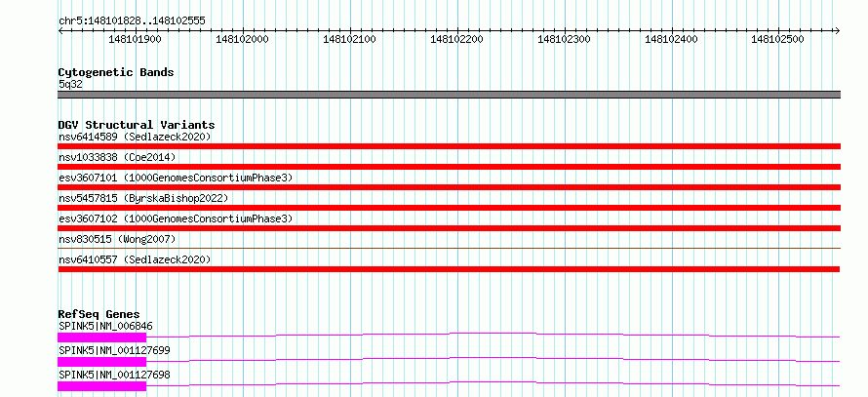The image size is (868, 397).
Task: Click the magenta exon block of NM_006846
Action: [x=101, y=337]
